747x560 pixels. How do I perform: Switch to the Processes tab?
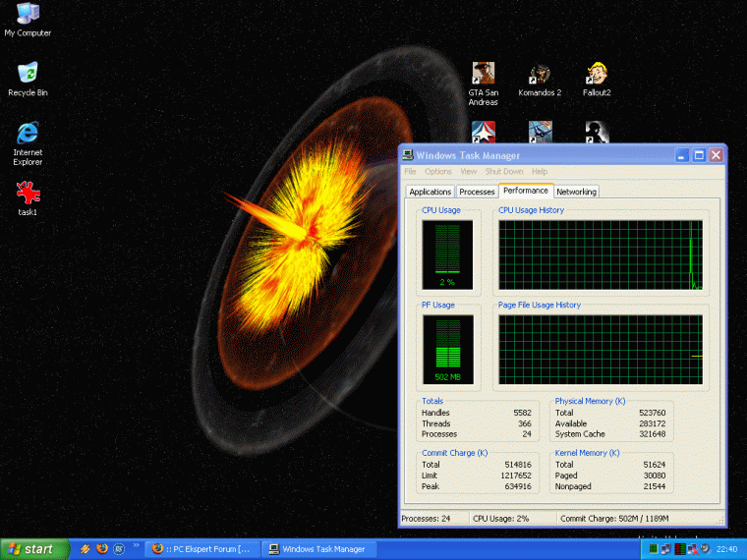tap(477, 192)
